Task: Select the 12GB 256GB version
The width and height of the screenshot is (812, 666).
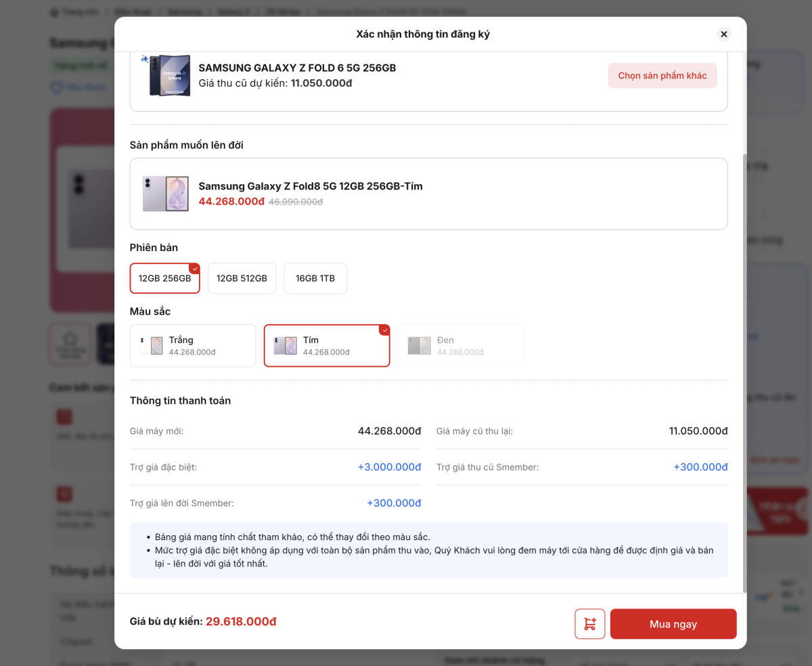Action: 165,278
